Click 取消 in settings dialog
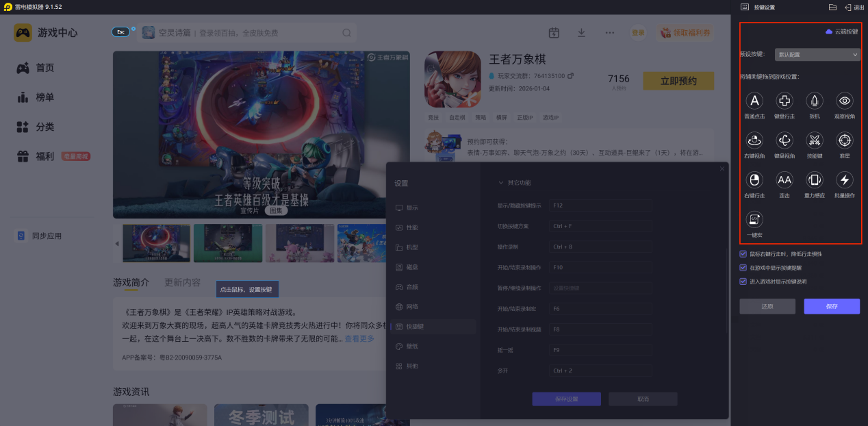The width and height of the screenshot is (868, 426). tap(643, 399)
